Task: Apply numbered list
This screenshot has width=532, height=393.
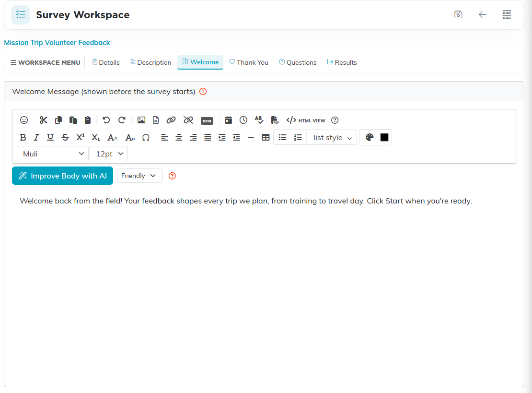Action: [298, 137]
